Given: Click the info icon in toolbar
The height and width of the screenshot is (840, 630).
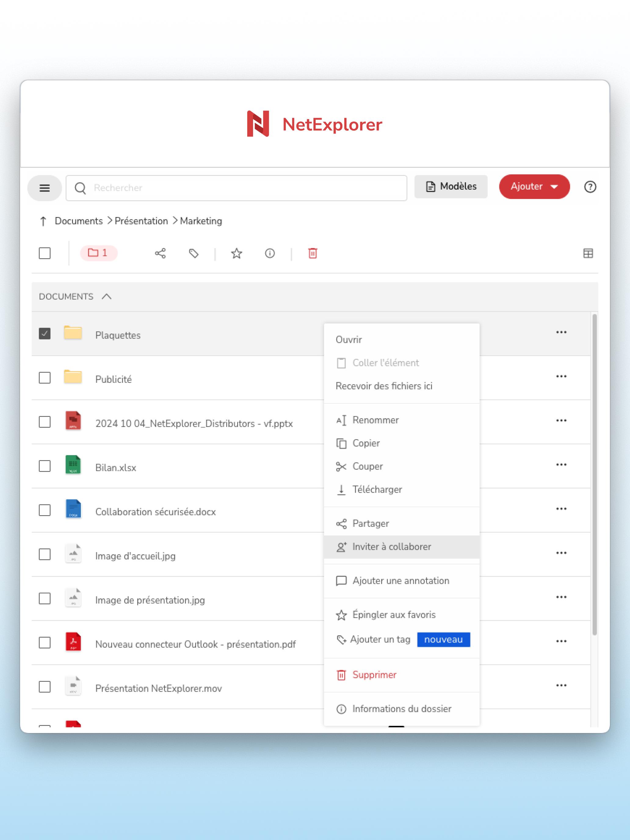Looking at the screenshot, I should click(270, 253).
